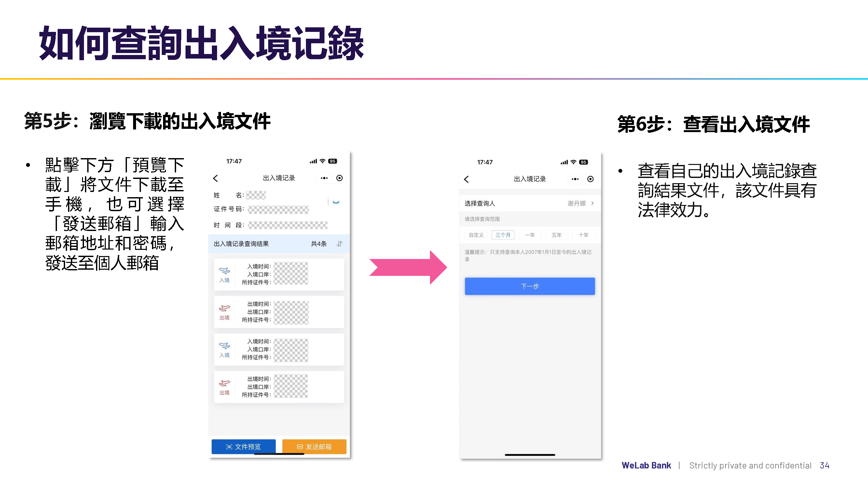Click the 文件预览 (File Preview) button
The width and height of the screenshot is (868, 488).
coord(244,447)
